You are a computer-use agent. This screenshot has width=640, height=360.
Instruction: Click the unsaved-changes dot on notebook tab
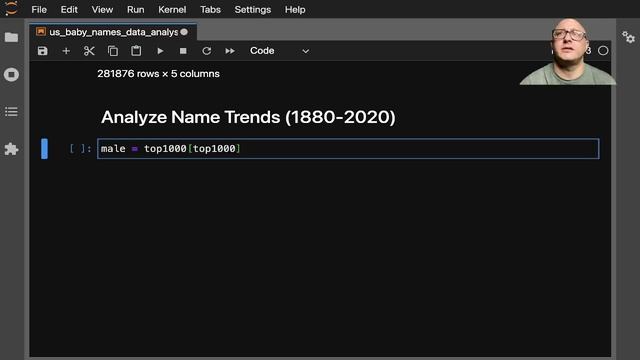coord(184,32)
